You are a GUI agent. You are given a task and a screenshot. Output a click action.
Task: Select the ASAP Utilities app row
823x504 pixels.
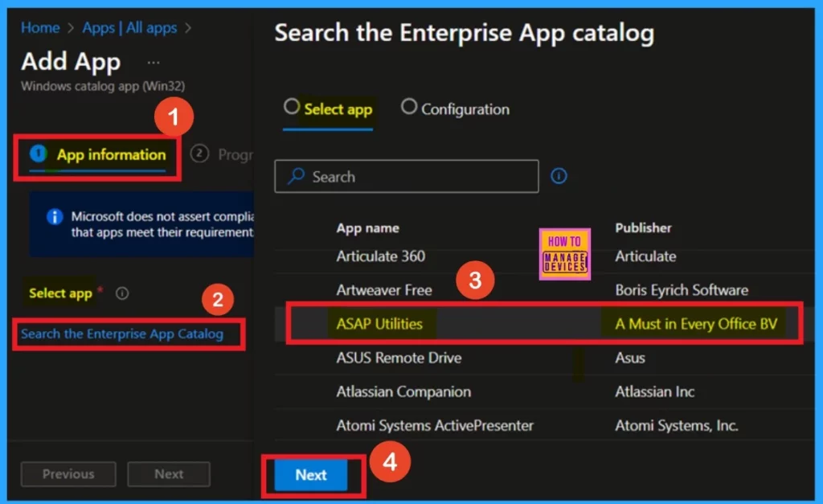(x=544, y=323)
